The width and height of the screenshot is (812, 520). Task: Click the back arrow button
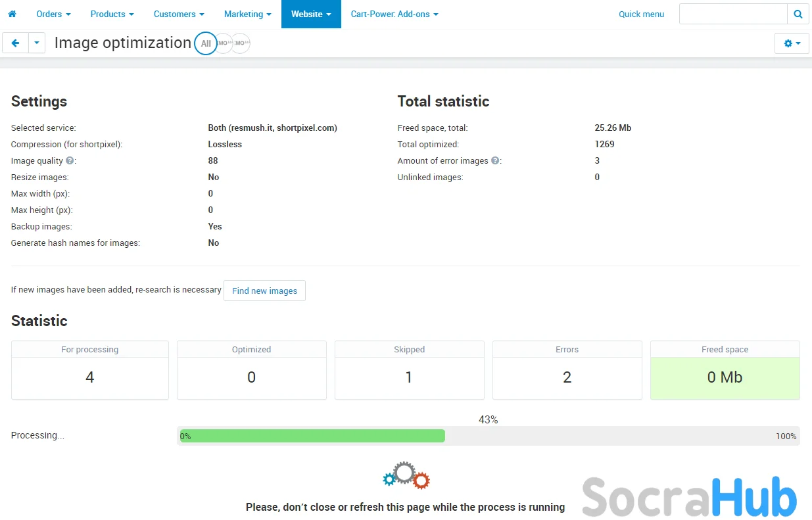tap(15, 43)
